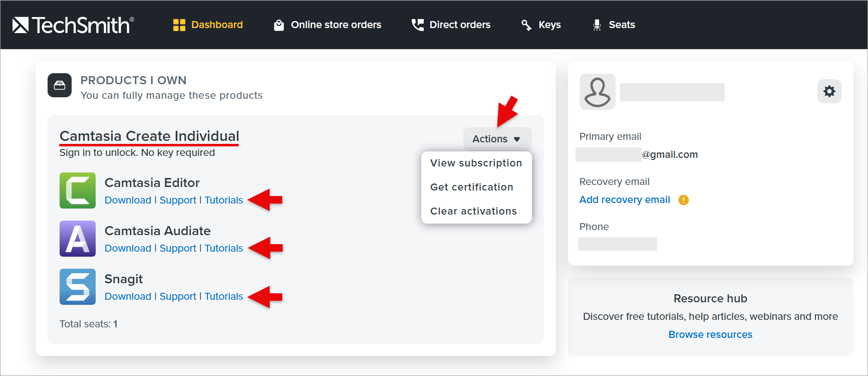Click the Camtasia Editor app icon
Screen dimensions: 868x376
click(x=78, y=191)
